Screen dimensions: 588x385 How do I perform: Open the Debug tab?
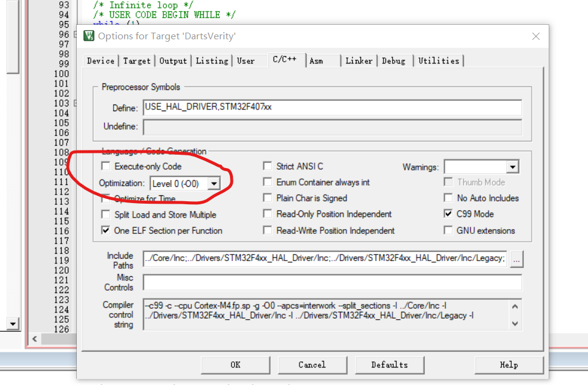(x=394, y=60)
